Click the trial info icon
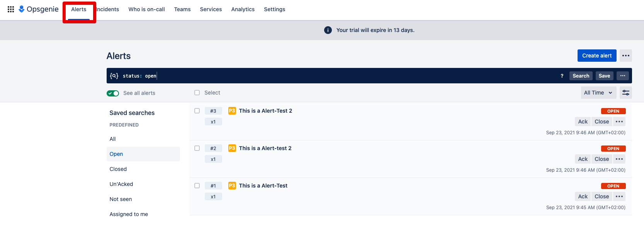Image resolution: width=644 pixels, height=235 pixels. coord(328,30)
